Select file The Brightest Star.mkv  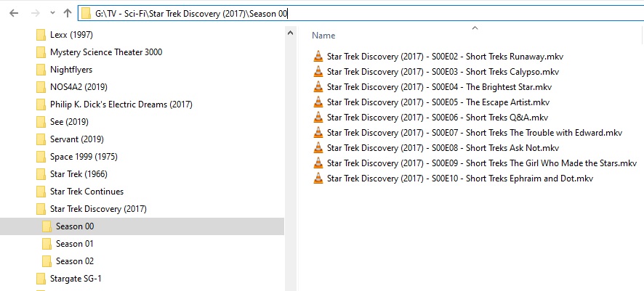tap(439, 87)
